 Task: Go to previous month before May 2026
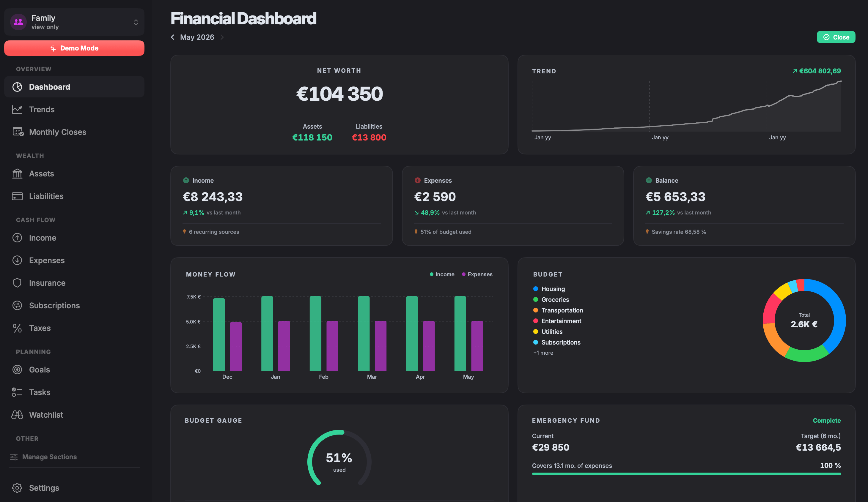pyautogui.click(x=173, y=37)
